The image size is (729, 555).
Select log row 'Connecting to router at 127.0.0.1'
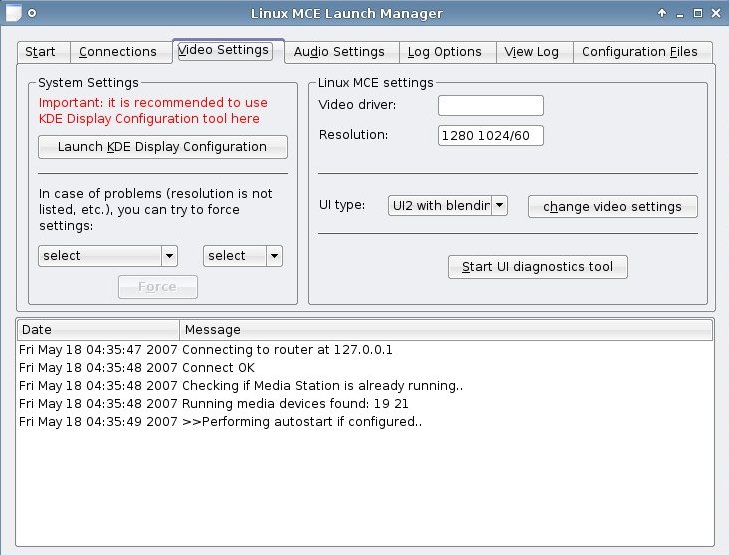click(x=365, y=350)
